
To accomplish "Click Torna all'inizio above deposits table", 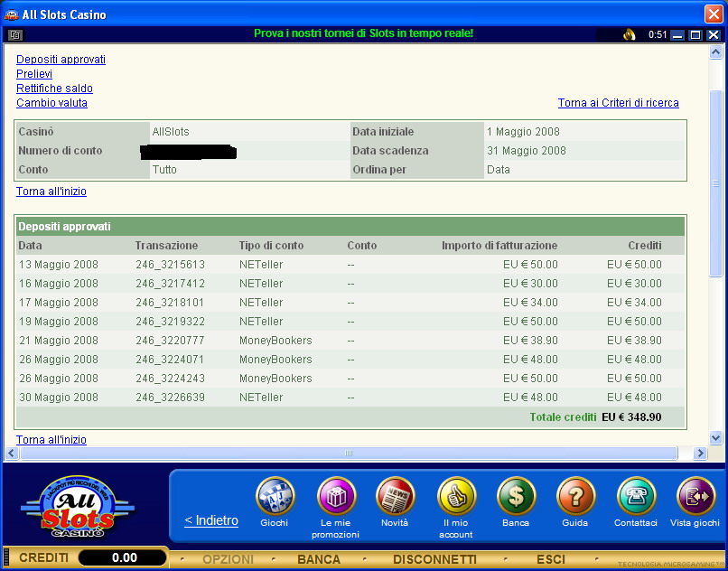I will pyautogui.click(x=51, y=192).
